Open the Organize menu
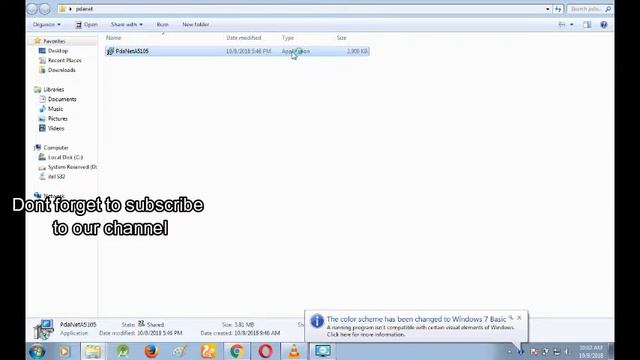This screenshot has height=360, width=640. tap(47, 24)
